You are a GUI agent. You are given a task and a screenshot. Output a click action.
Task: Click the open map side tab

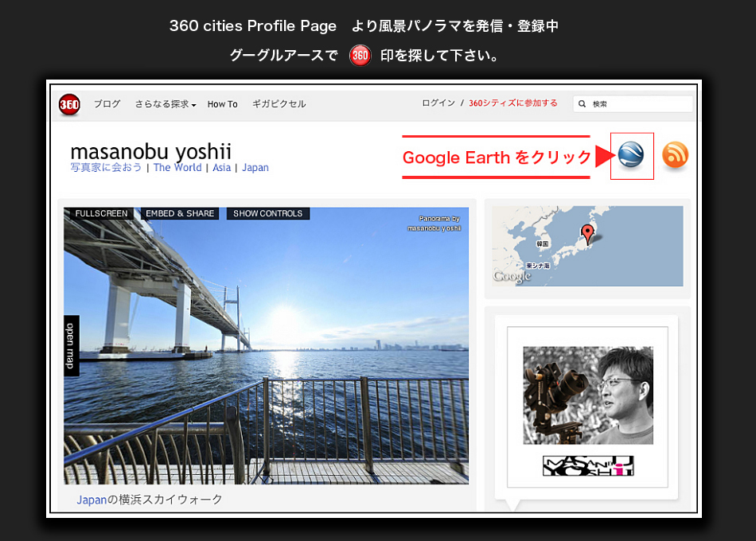(x=71, y=346)
